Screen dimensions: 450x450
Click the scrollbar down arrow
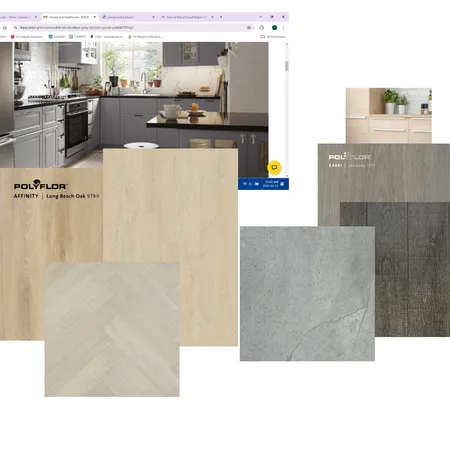(287, 175)
